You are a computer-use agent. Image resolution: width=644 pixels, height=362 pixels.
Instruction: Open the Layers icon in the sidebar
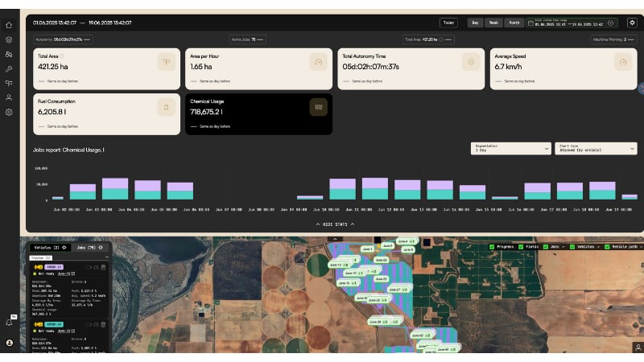pos(9,39)
